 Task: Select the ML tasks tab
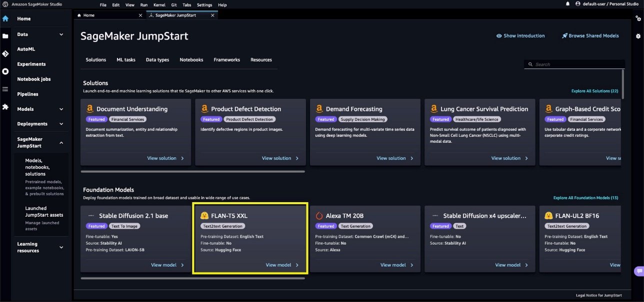click(126, 60)
